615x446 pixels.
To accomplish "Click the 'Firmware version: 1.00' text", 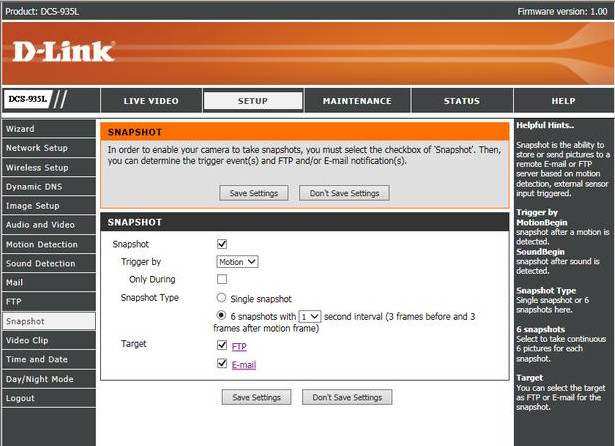I will tap(562, 11).
